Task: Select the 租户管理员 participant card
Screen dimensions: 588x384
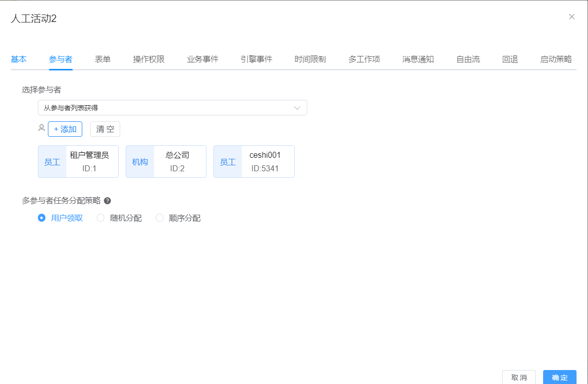Action: [x=78, y=162]
